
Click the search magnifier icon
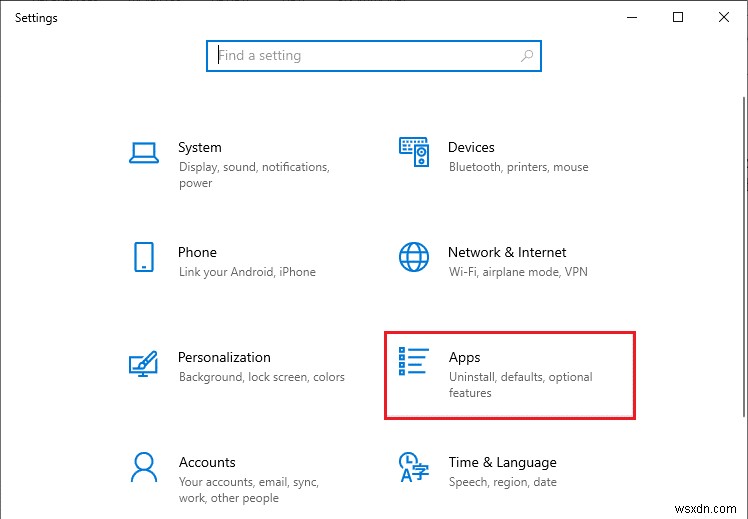526,56
